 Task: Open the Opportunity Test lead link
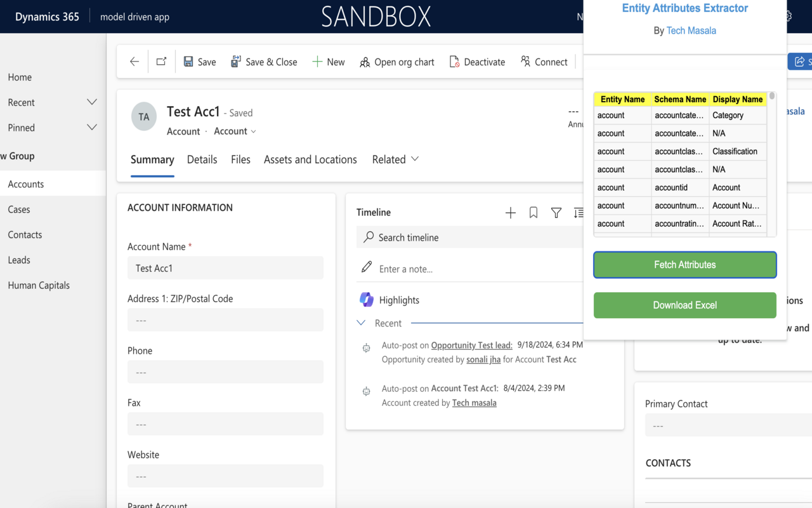point(471,345)
